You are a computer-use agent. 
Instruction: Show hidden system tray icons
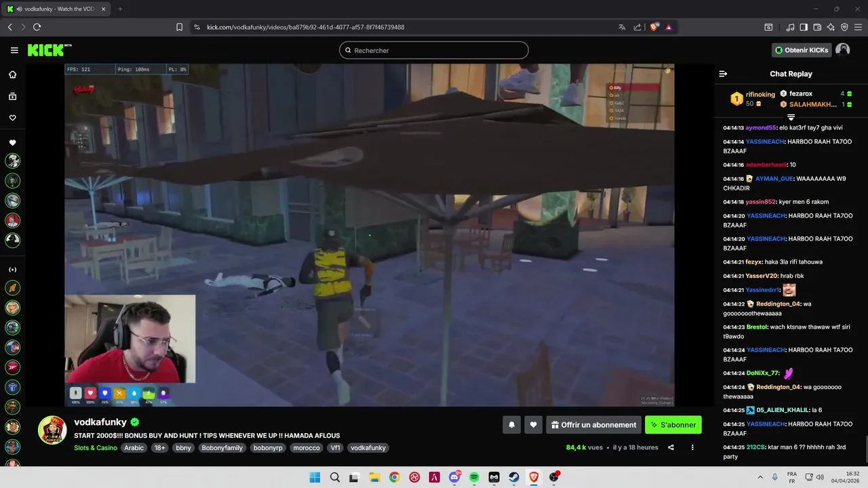(x=759, y=477)
